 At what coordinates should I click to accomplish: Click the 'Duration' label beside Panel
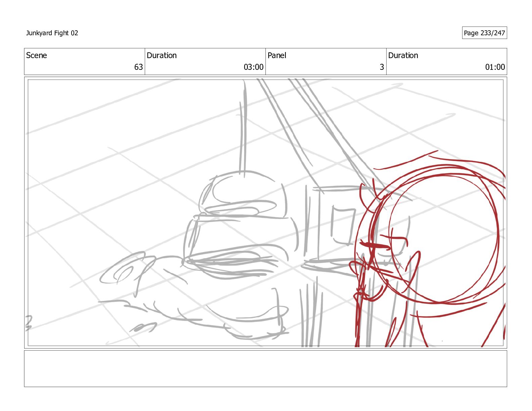pyautogui.click(x=403, y=55)
